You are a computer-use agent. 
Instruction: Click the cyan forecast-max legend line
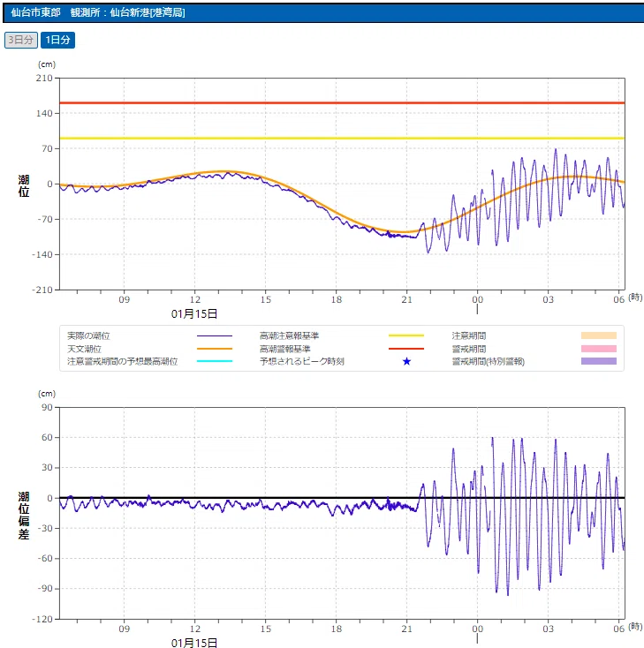pos(215,361)
